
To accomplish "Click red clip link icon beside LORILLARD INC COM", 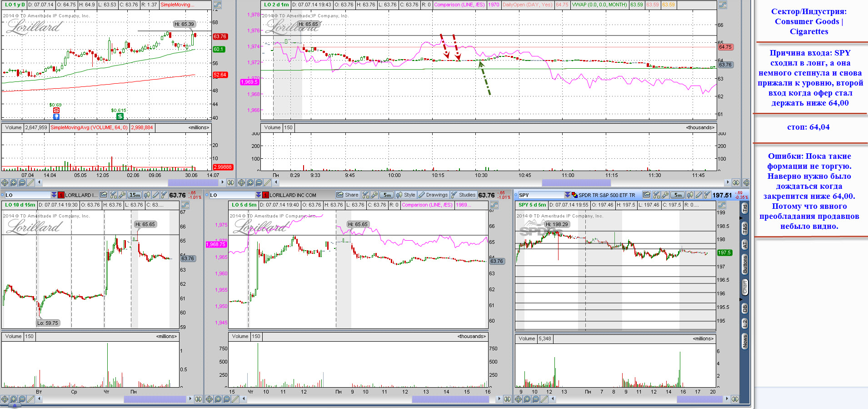I will [266, 195].
